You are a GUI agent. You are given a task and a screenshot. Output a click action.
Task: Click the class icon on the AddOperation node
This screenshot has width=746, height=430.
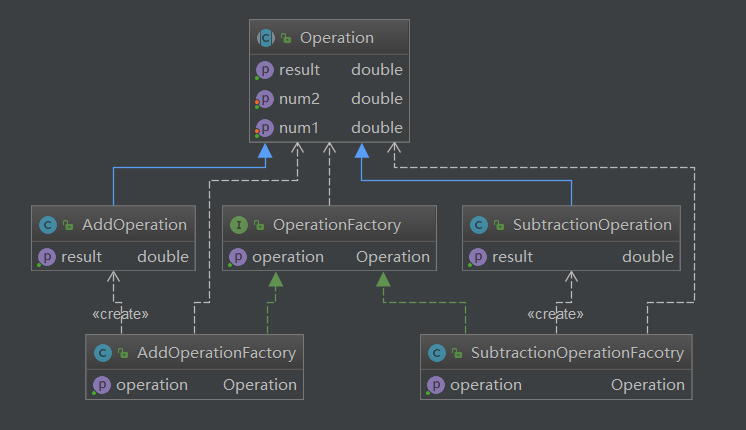[x=46, y=225]
